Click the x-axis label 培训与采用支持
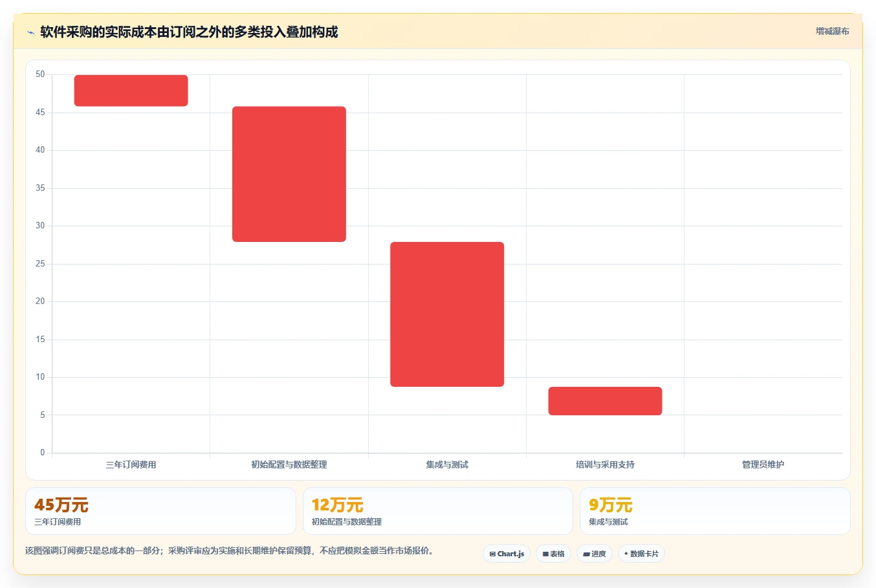This screenshot has height=588, width=876. coord(605,464)
